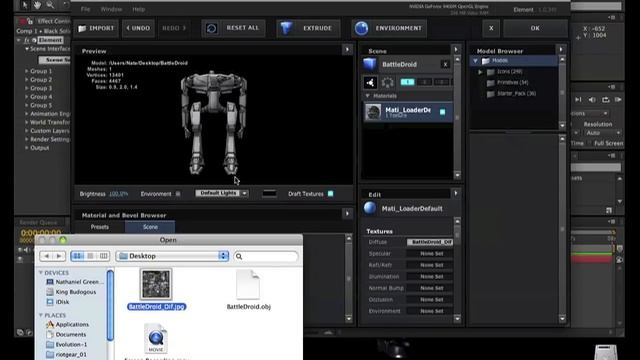Viewport: 640px width, 360px height.
Task: Collapse the DEVICES section in Open dialog
Action: click(41, 273)
